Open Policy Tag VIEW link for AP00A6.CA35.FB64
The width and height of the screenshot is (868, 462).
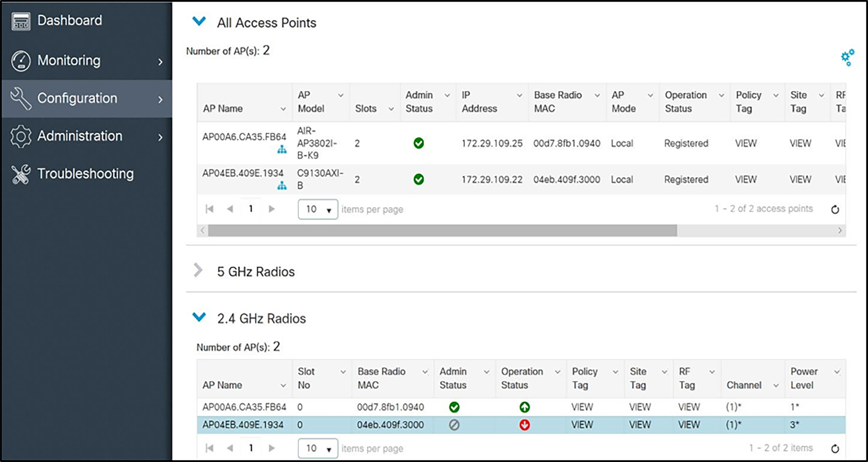746,143
